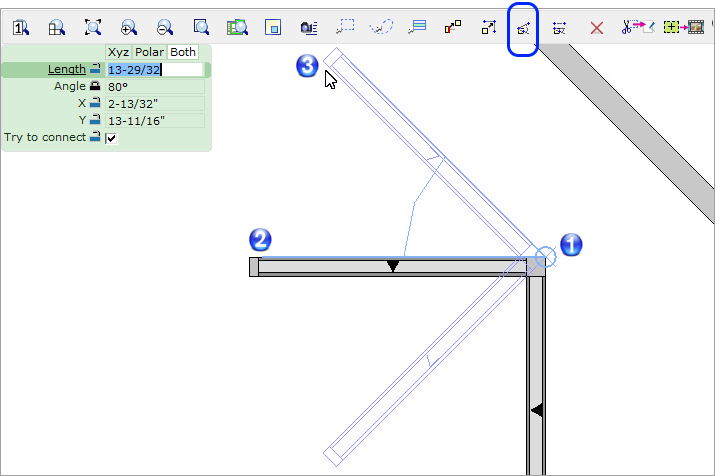Screen dimensions: 715x476
Task: Click the X field showing 2-13/32"
Action: point(155,104)
